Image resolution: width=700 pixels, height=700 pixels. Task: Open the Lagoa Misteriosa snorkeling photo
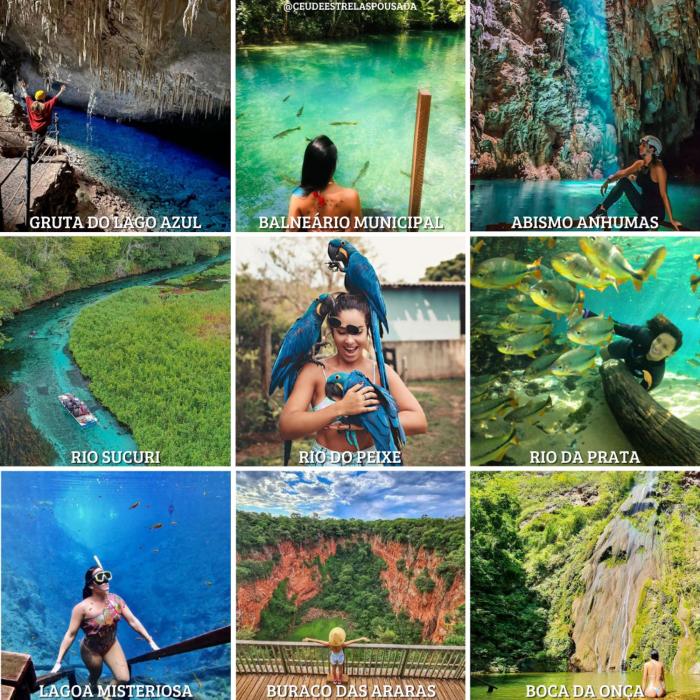click(115, 586)
